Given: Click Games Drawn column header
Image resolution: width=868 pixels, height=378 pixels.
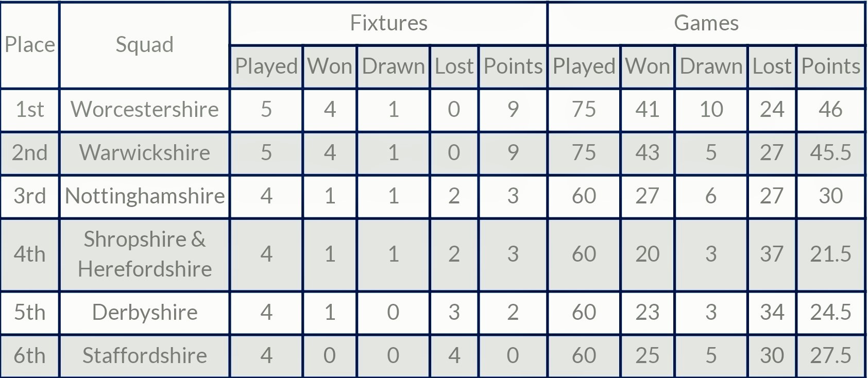Looking at the screenshot, I should [711, 66].
